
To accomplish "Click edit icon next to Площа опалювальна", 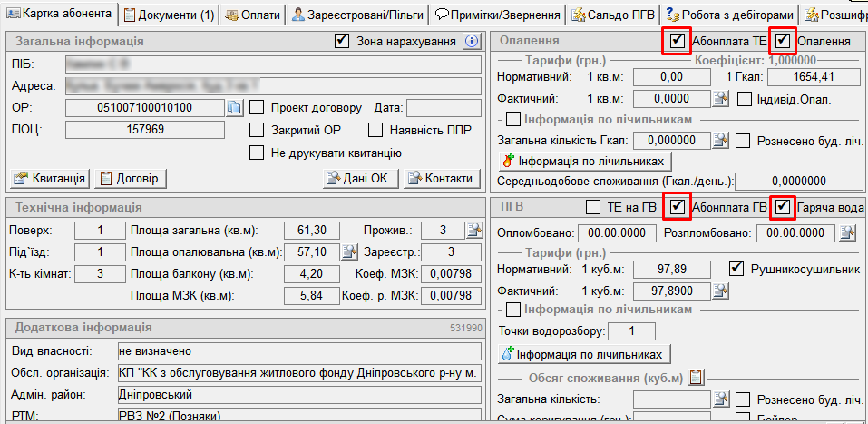I will (x=348, y=251).
